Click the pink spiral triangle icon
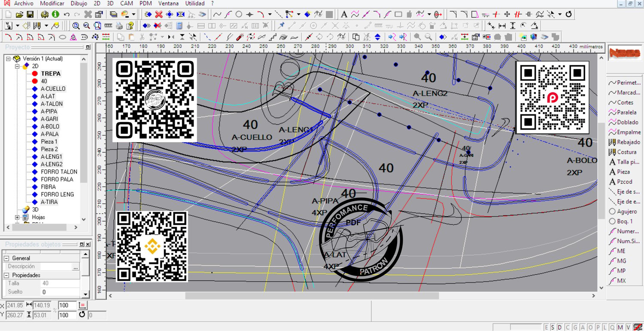644x331 pixels. coord(73,37)
